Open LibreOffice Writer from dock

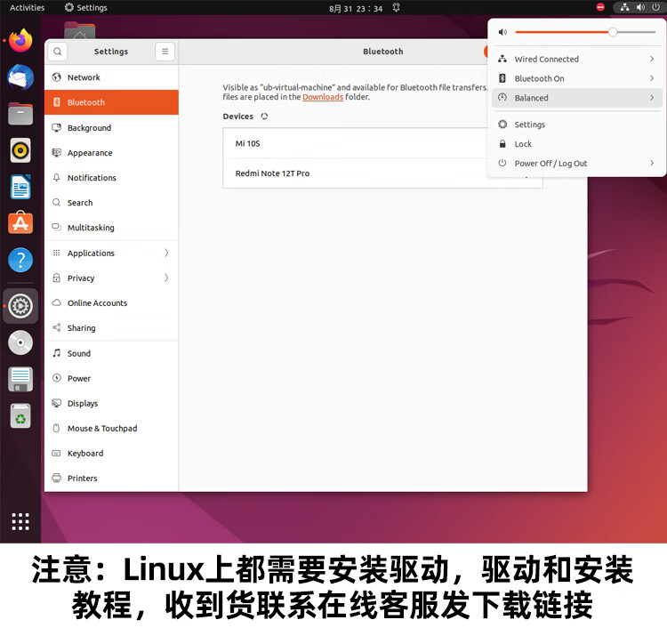click(x=20, y=187)
